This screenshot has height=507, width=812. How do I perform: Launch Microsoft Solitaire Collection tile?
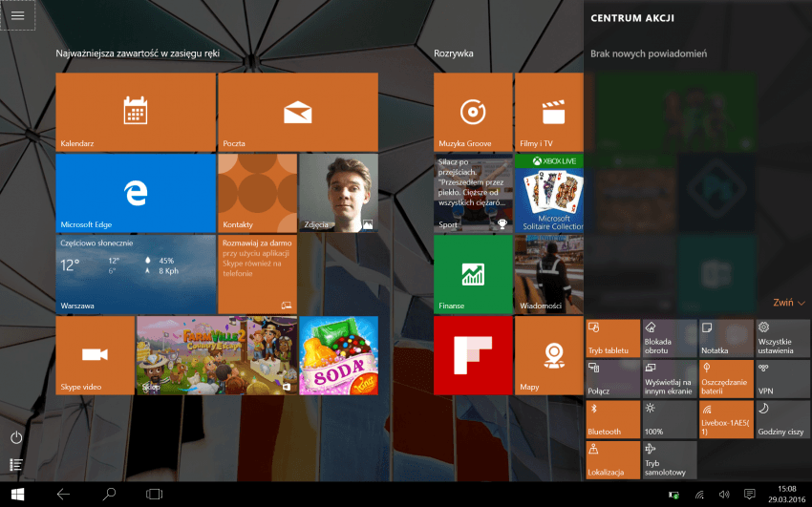[x=549, y=193]
